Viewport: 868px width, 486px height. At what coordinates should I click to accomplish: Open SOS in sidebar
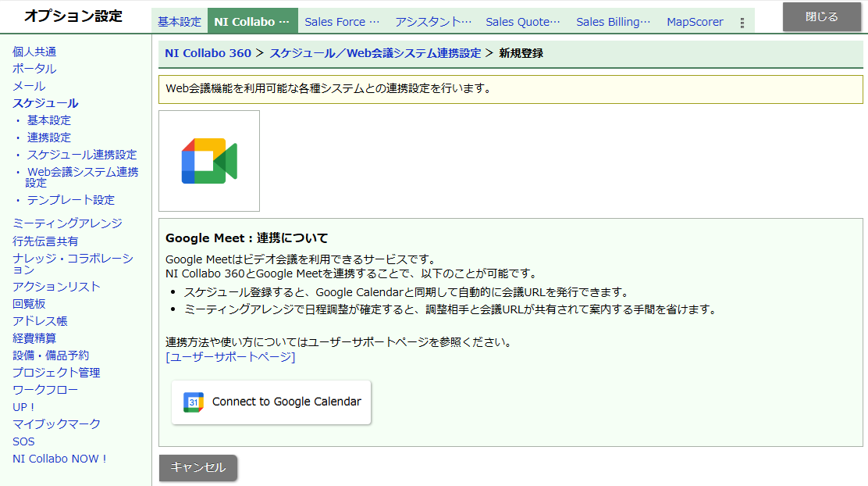pos(23,441)
